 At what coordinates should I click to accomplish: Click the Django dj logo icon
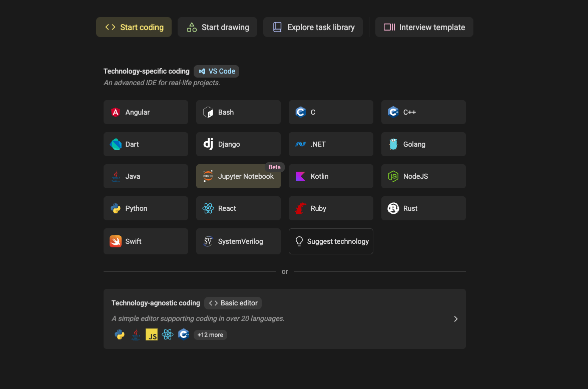coord(208,144)
